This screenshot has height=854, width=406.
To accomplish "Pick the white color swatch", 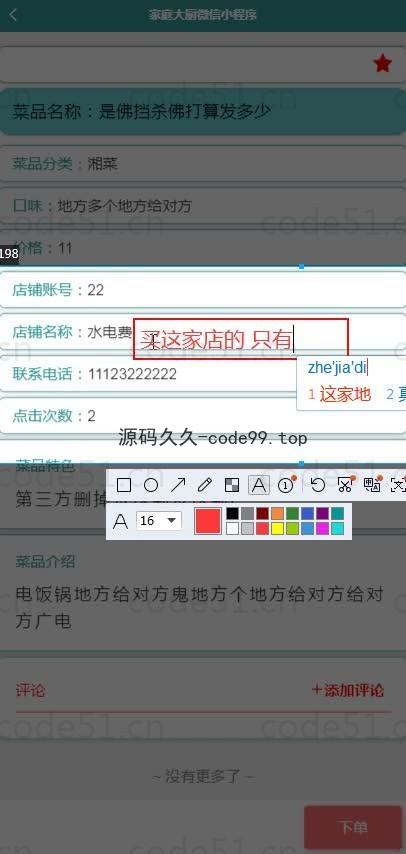I will coord(233,528).
